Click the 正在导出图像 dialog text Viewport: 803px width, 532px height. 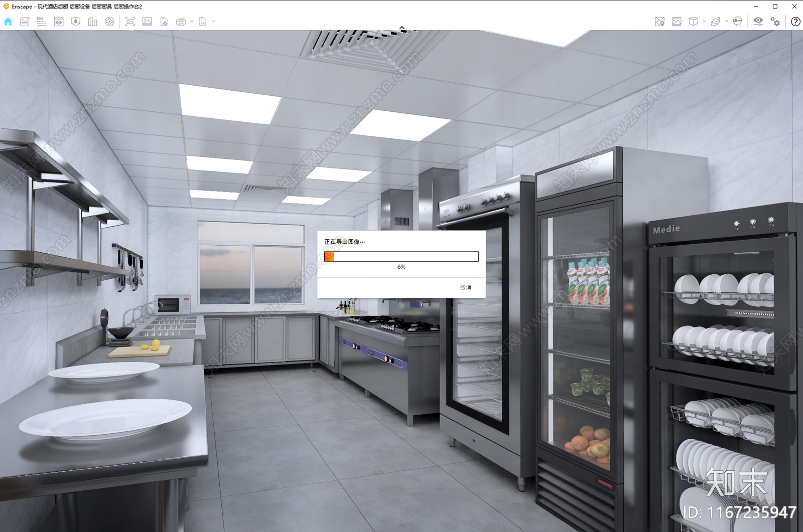(344, 242)
